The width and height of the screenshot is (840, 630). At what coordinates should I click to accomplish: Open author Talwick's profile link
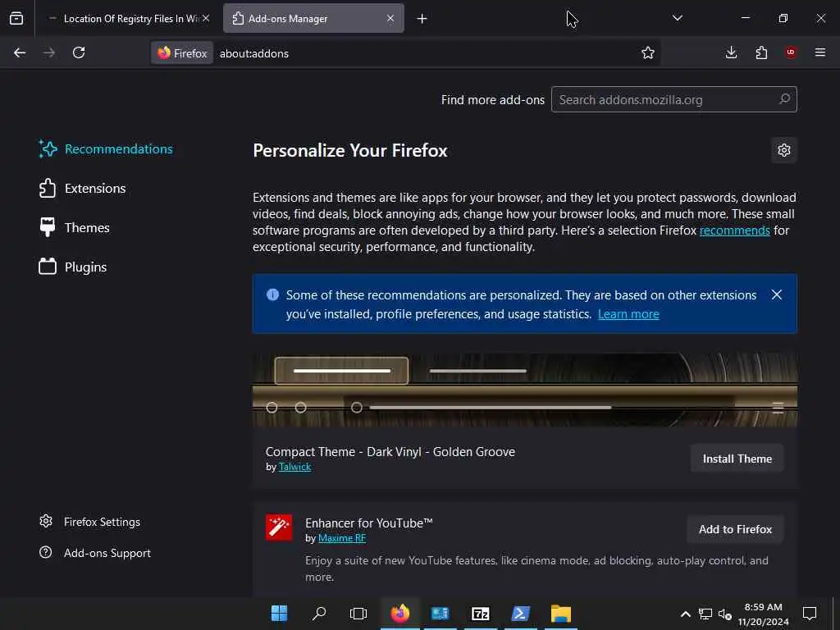pyautogui.click(x=294, y=467)
